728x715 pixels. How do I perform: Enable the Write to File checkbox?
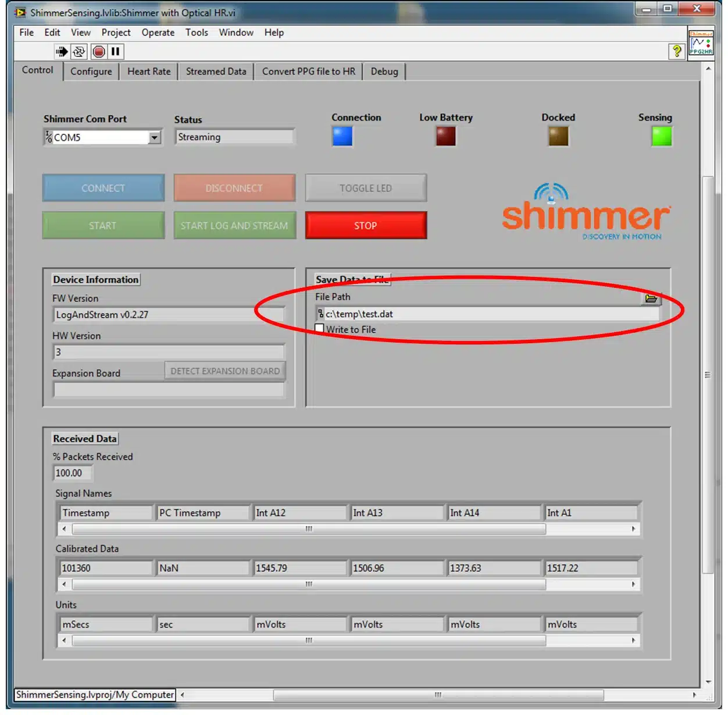(319, 329)
